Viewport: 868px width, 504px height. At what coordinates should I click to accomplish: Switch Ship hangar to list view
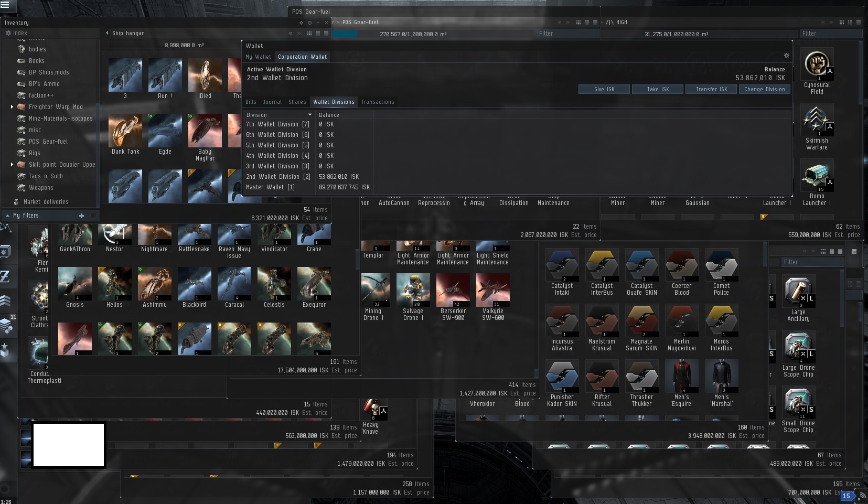click(x=326, y=34)
